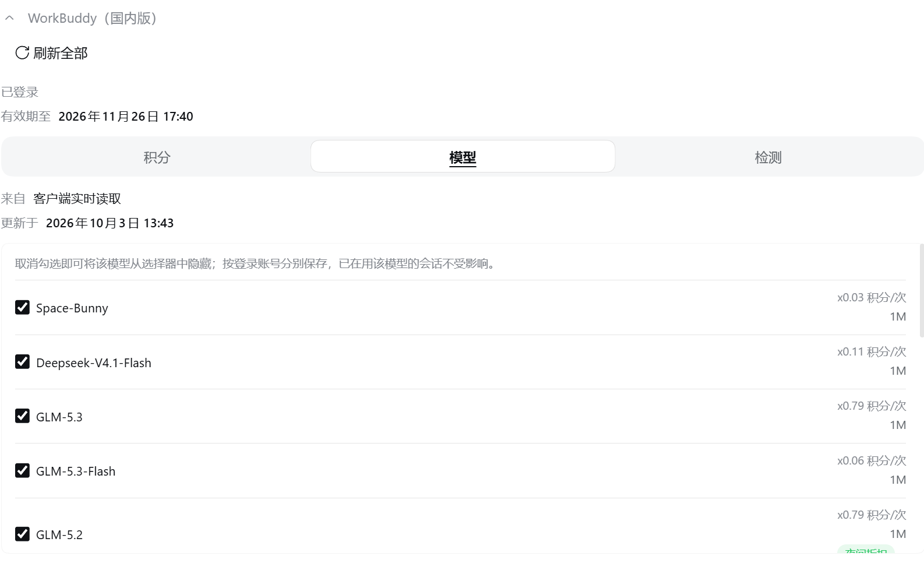Disable the GLM-5.2 model checkbox
This screenshot has width=924, height=577.
[22, 534]
